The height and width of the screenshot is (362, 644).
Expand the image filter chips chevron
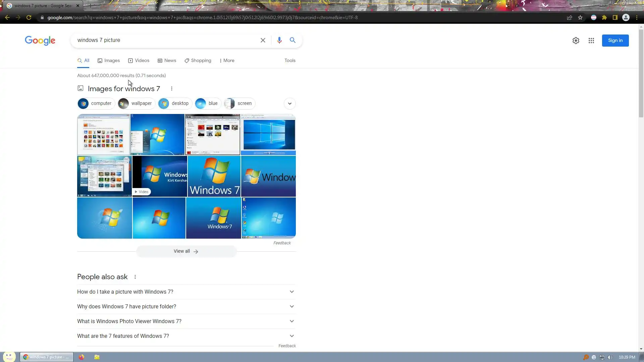coord(289,104)
